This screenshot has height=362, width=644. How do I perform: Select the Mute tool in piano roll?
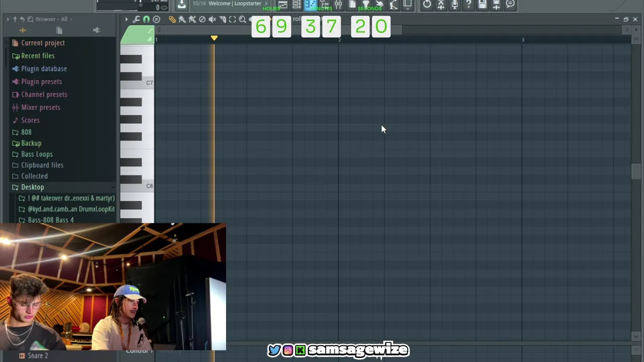pyautogui.click(x=212, y=20)
